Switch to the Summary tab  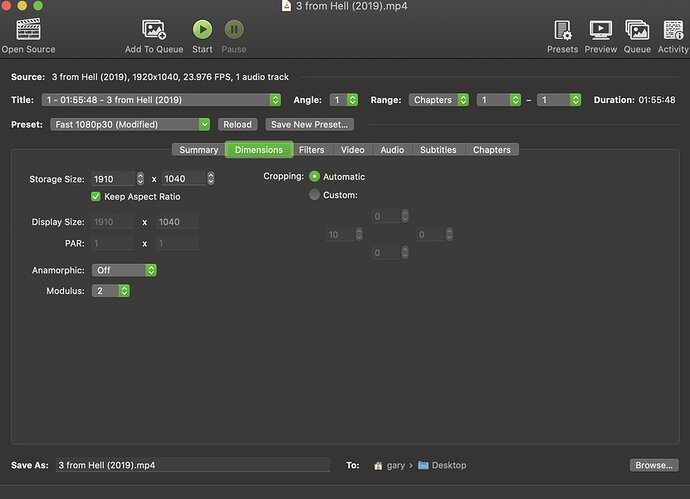[198, 150]
